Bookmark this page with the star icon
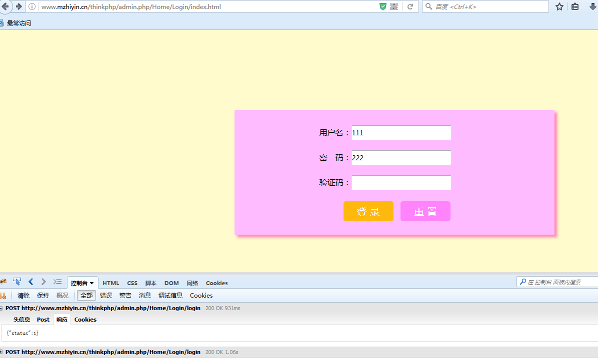Viewport: 598px width, 364px height. (x=559, y=6)
